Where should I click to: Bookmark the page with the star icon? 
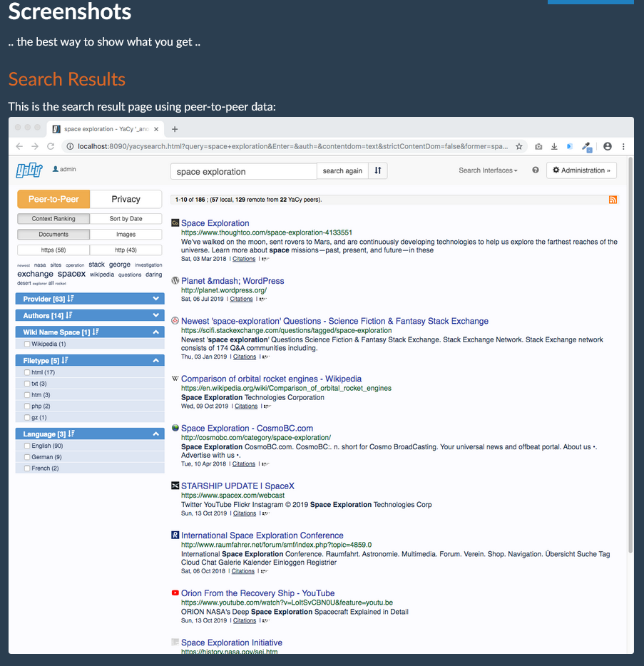pos(518,147)
